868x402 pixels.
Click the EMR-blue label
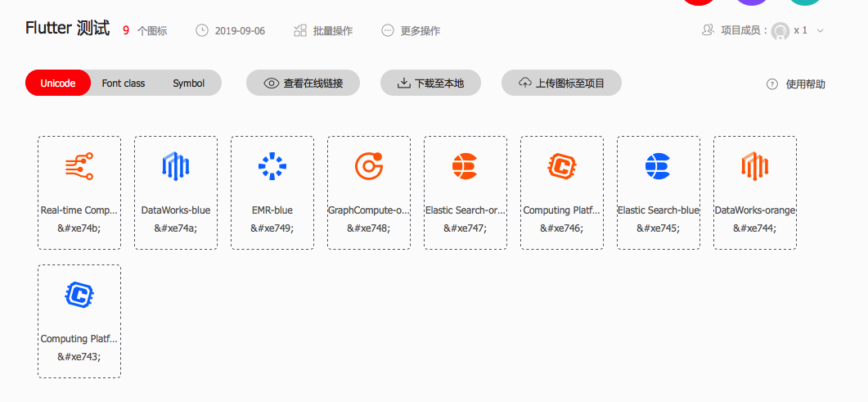[272, 210]
